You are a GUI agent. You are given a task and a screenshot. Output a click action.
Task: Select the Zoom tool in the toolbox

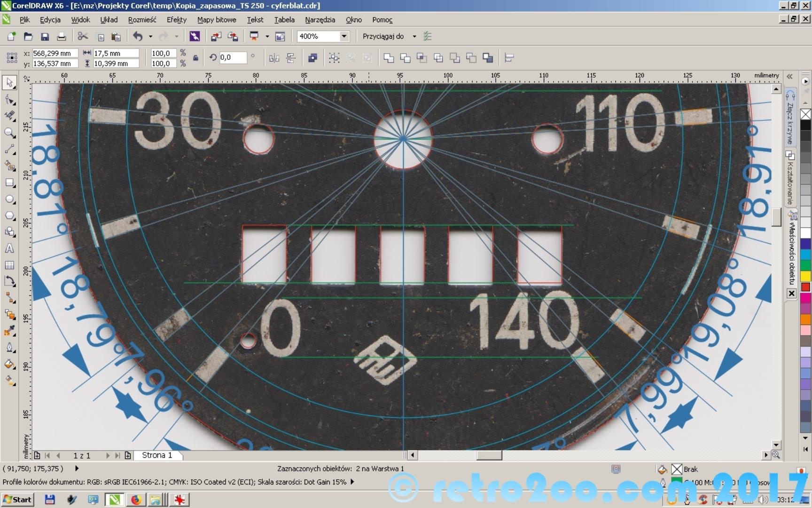tap(9, 133)
